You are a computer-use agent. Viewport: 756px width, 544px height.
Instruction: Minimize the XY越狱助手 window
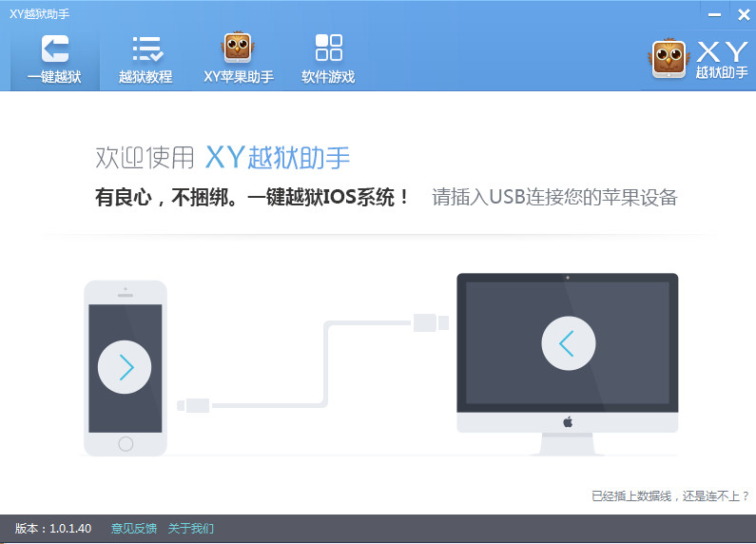click(x=713, y=12)
